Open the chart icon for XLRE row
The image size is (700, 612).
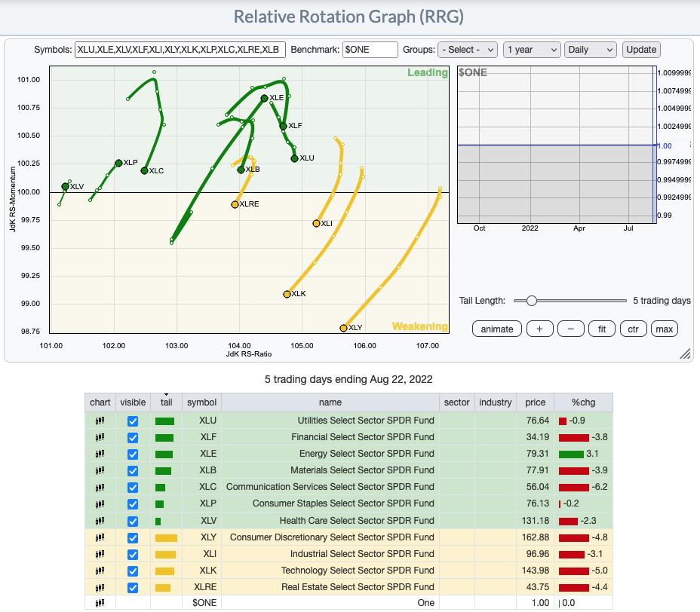tap(100, 587)
